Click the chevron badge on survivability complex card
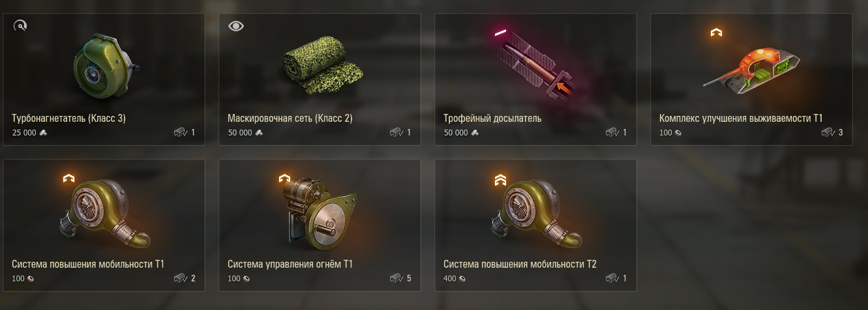Image resolution: width=868 pixels, height=310 pixels. (x=717, y=33)
